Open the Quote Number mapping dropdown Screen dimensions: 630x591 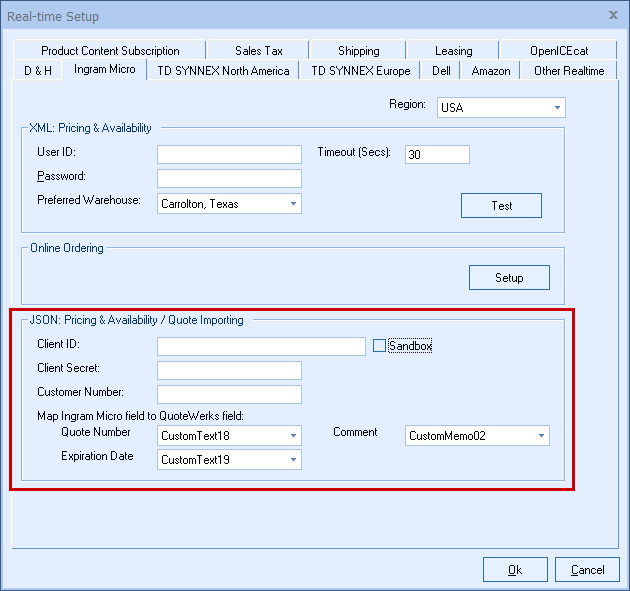coord(229,436)
